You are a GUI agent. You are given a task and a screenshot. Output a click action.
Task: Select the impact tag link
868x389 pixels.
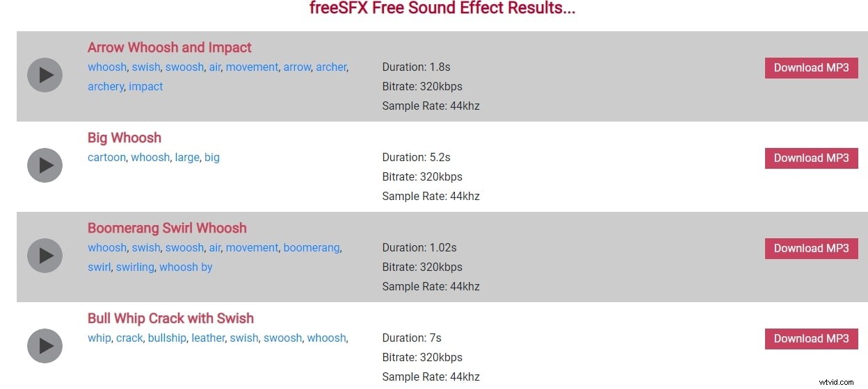[146, 87]
